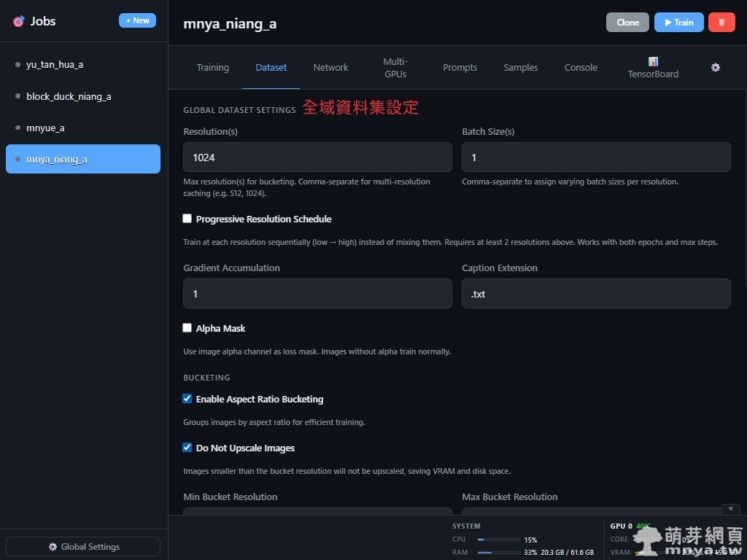
Task: Click the Jobs target logo icon
Action: (x=18, y=21)
